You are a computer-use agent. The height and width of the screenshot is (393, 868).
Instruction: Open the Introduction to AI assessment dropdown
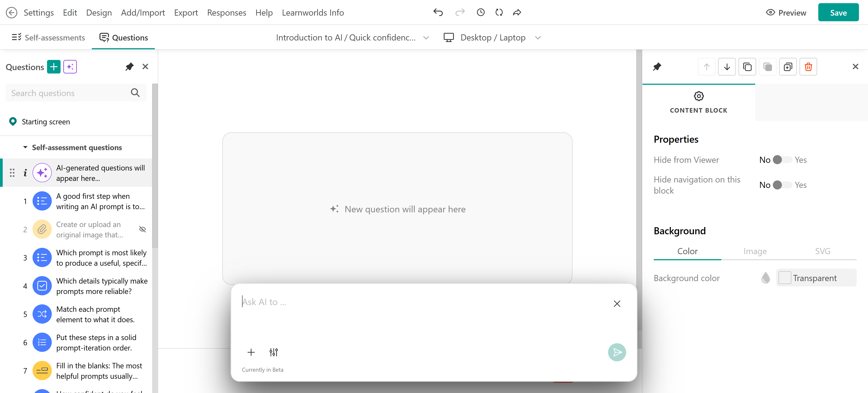[x=352, y=37]
